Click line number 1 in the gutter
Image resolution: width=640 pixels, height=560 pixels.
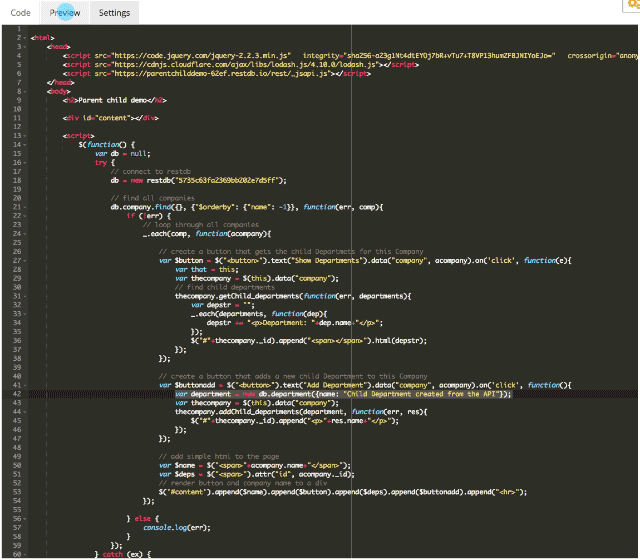19,29
